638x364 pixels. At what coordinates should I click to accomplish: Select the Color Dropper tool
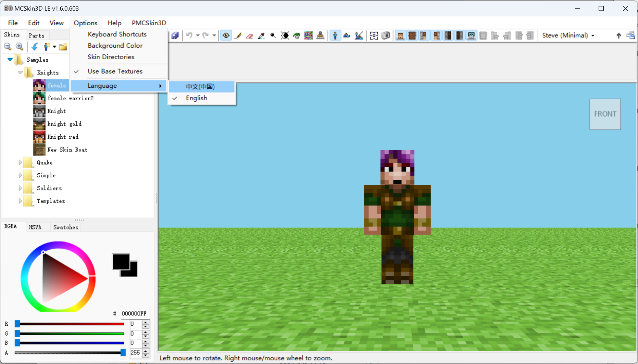(261, 36)
